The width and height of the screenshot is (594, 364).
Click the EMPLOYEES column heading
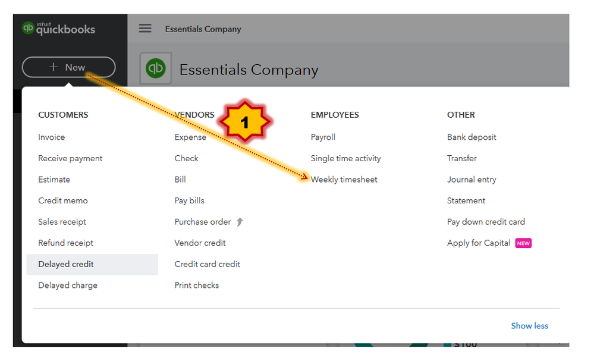[335, 115]
